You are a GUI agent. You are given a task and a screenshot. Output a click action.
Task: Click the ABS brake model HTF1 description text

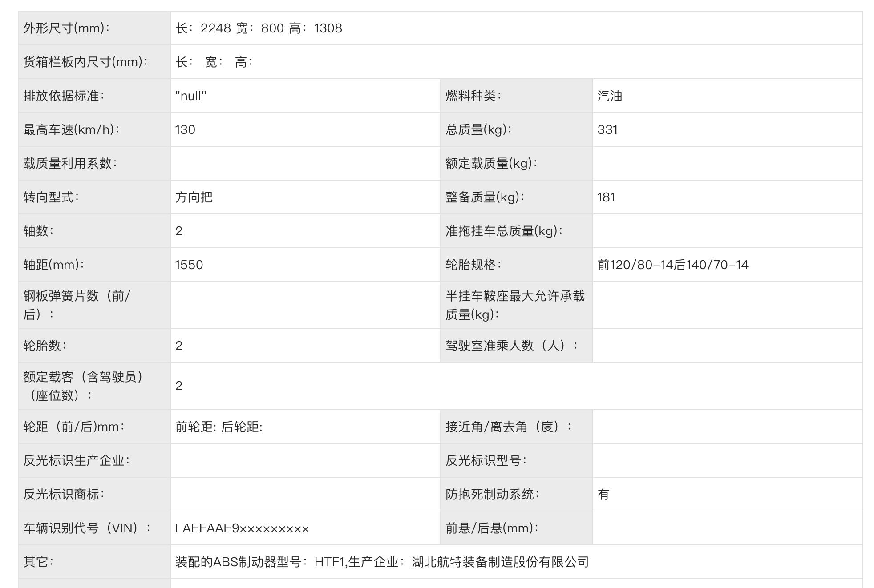click(382, 562)
